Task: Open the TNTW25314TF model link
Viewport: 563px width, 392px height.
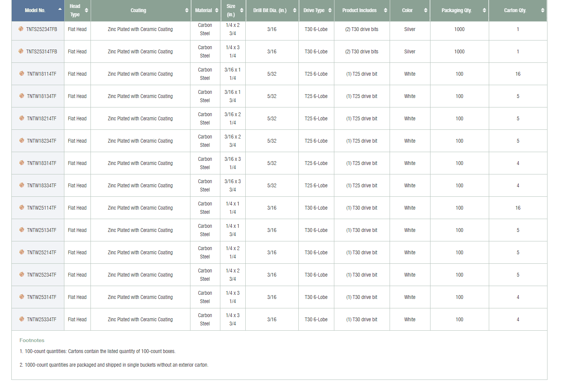Action: coord(42,297)
